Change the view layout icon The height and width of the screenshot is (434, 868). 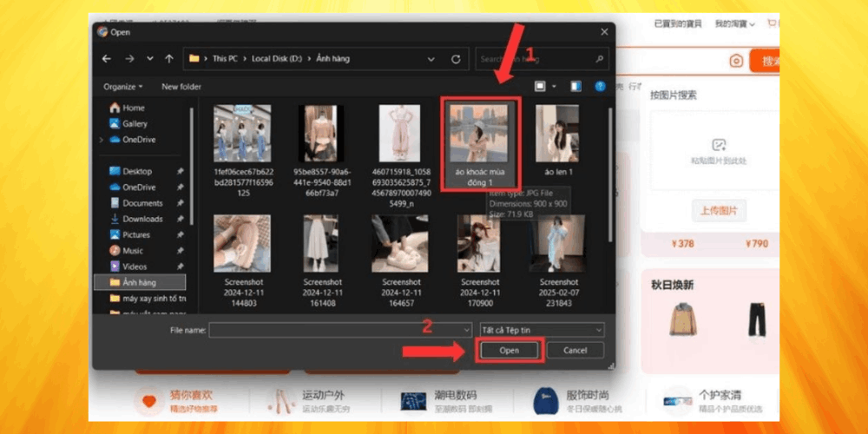[540, 86]
